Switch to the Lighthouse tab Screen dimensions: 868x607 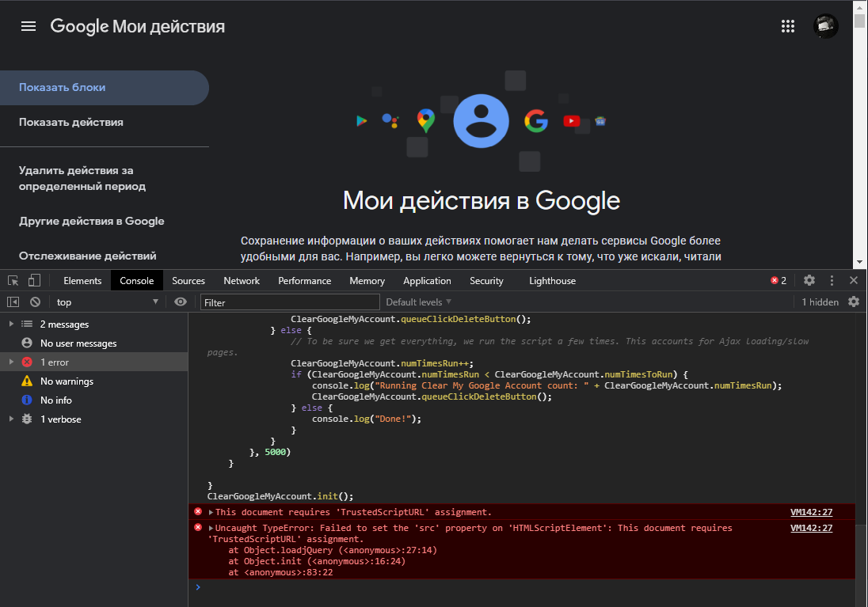pos(553,280)
